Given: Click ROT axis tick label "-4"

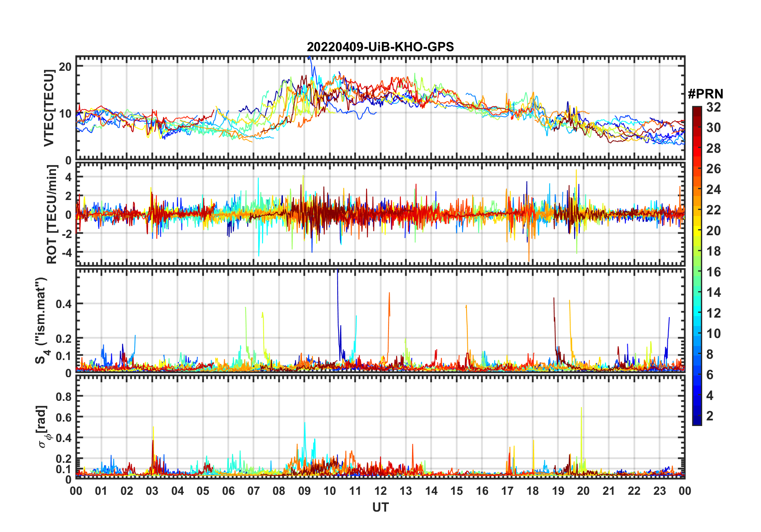Looking at the screenshot, I should tap(66, 253).
